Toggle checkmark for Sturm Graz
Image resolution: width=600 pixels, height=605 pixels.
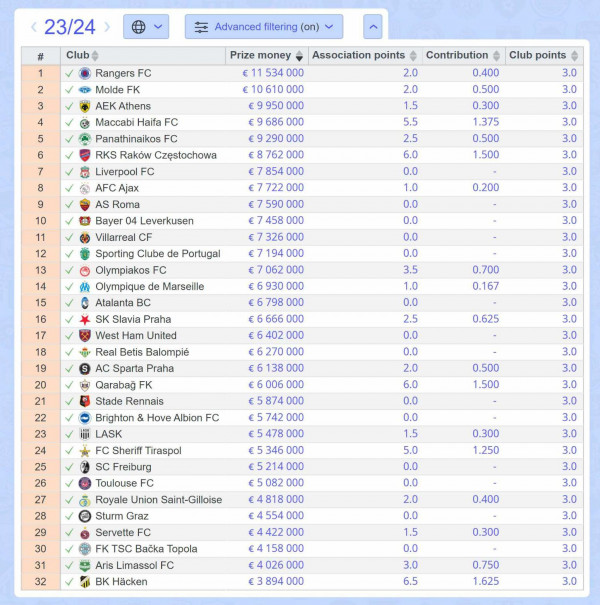(x=69, y=516)
